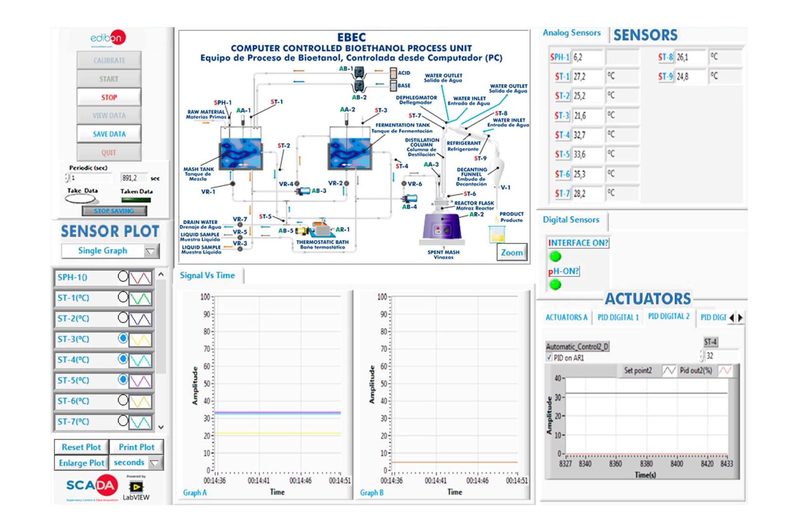Select the AB-4 pump icon
Image resolution: width=798 pixels, height=532 pixels.
click(x=409, y=199)
